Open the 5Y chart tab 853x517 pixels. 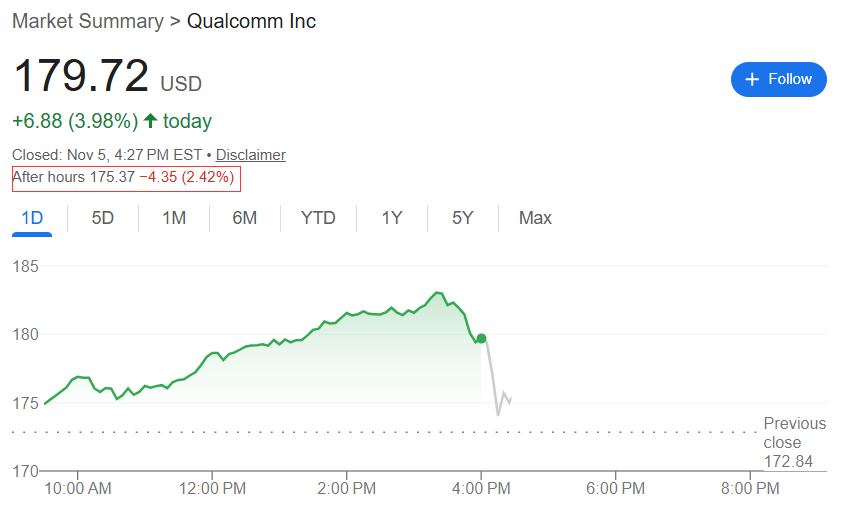[x=462, y=218]
